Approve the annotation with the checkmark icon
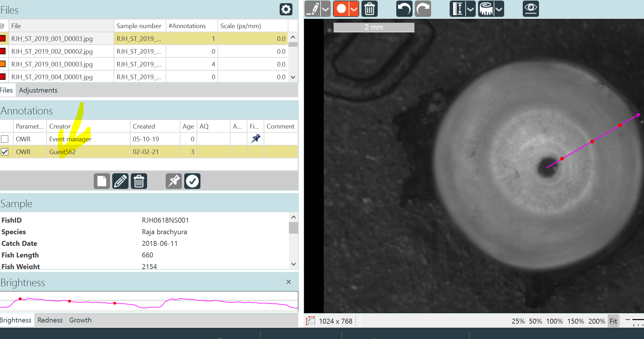The image size is (644, 339). (192, 181)
